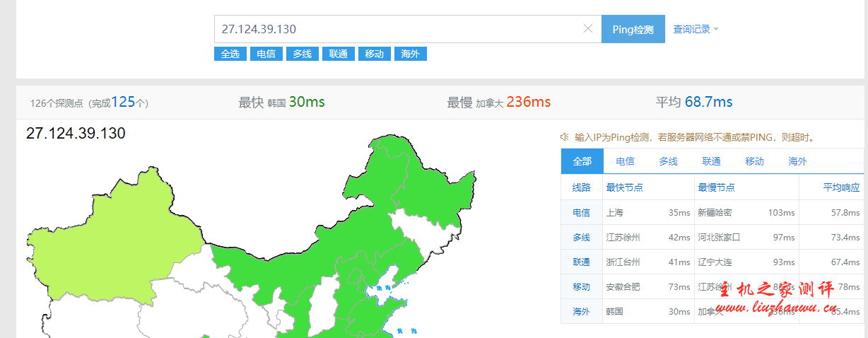Toggle the 海外 filter tag
The width and height of the screenshot is (868, 338).
[411, 54]
